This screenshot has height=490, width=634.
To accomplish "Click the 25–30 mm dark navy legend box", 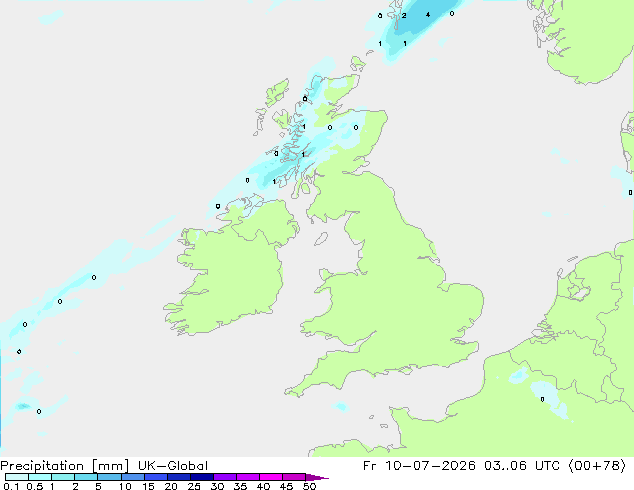I will point(201,477).
